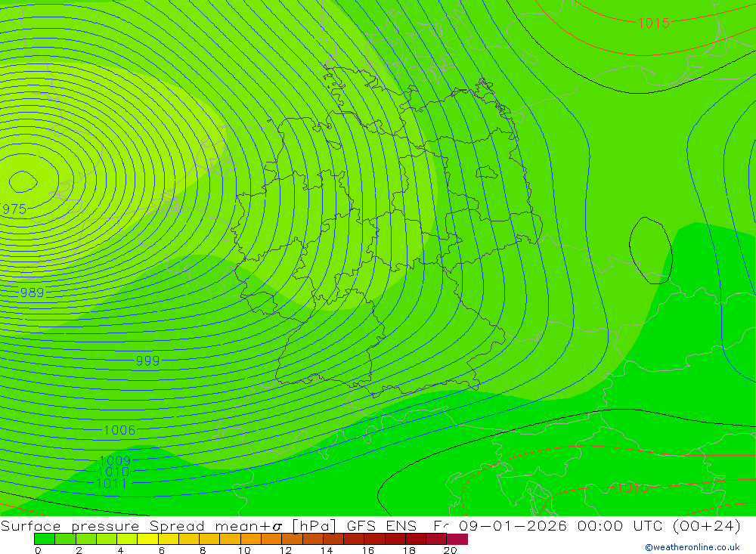Click the legend scale number 12
Screen dimensions: 756x554
pyautogui.click(x=286, y=550)
